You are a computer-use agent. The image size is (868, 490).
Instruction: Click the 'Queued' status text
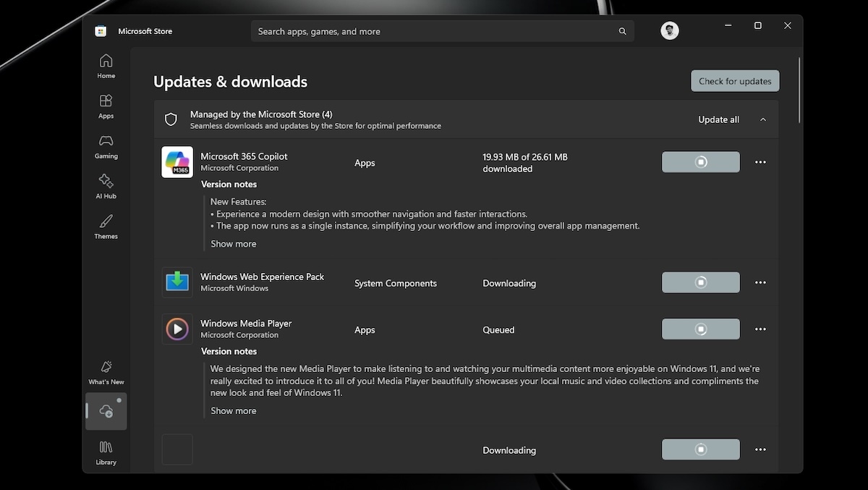pyautogui.click(x=498, y=329)
